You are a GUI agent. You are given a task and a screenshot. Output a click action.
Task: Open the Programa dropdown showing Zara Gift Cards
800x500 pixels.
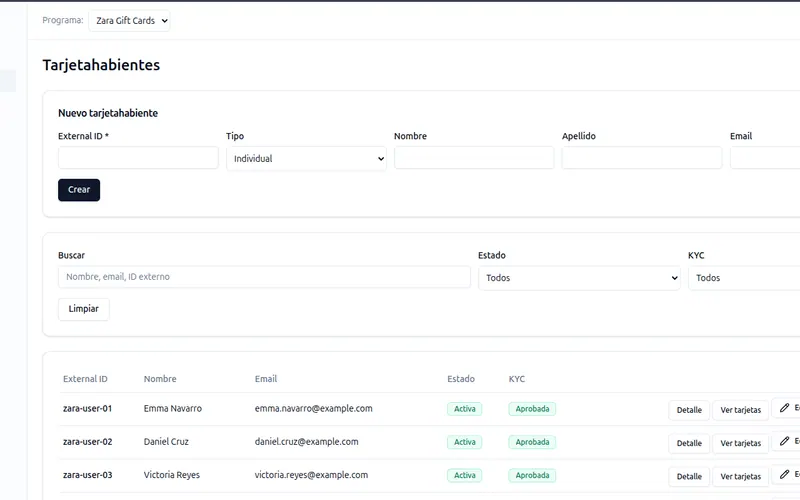pyautogui.click(x=129, y=21)
